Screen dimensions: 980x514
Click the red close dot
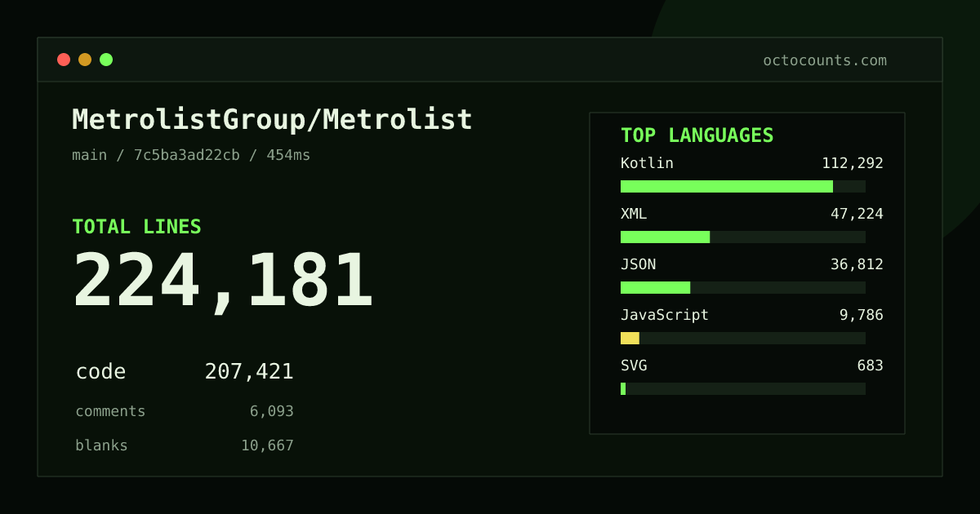[64, 60]
